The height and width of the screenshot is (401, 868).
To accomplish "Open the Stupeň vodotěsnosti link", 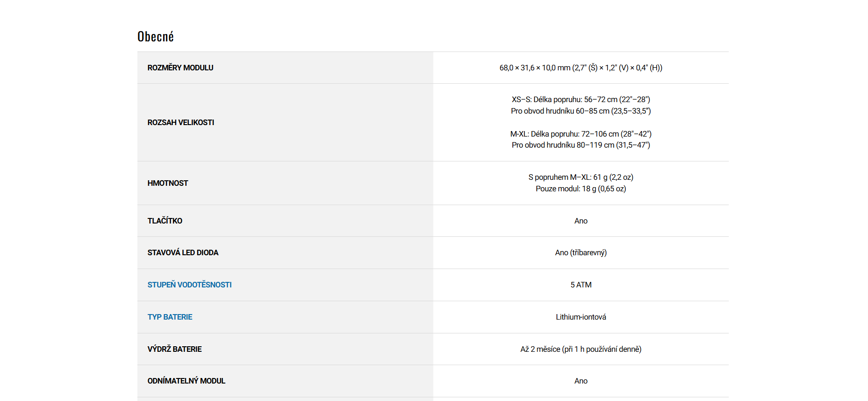I will 189,285.
